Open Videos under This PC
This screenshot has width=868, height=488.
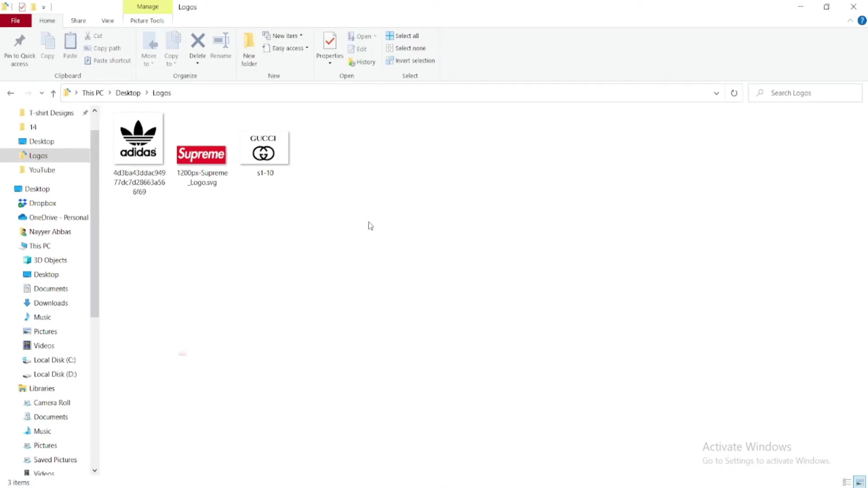44,346
